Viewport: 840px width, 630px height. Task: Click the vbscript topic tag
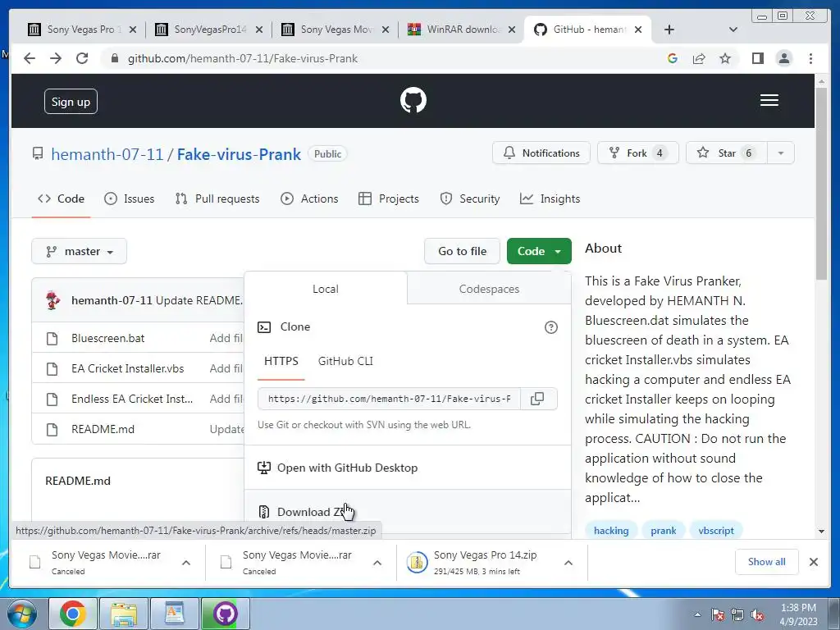(715, 531)
